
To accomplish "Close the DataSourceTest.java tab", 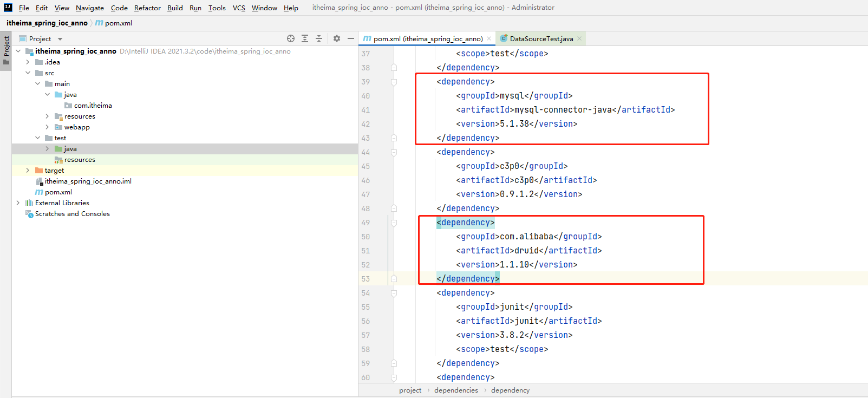I will point(579,38).
